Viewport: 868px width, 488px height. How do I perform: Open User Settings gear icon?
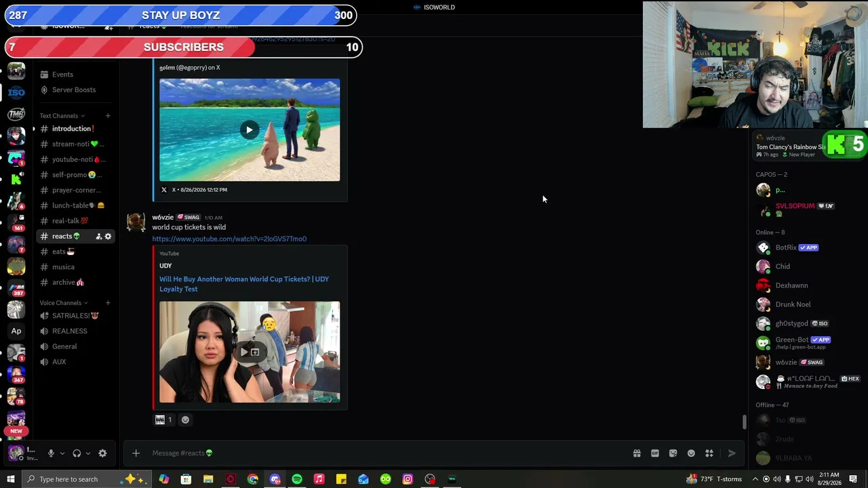102,453
